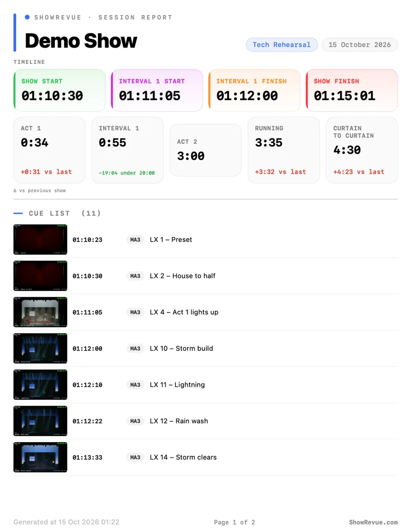Click MA3 tag on LX 1 Preset row
This screenshot has height=532, width=411.
coord(135,240)
